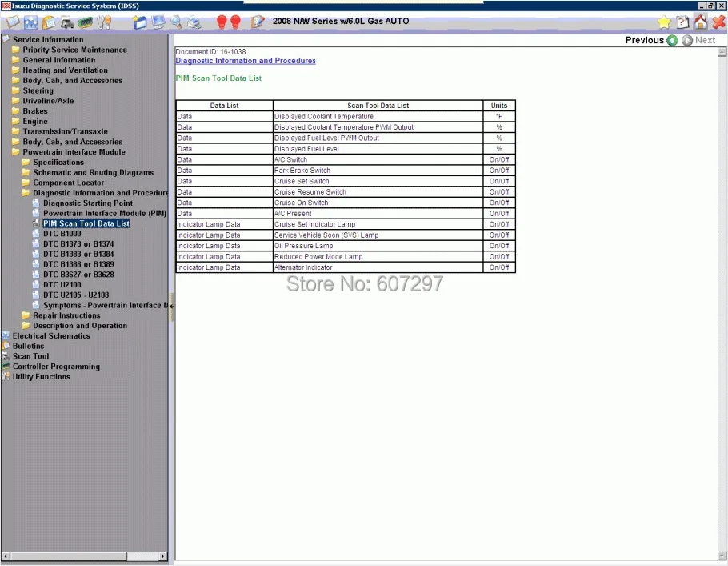Click the gray Next arrow button
This screenshot has width=728, height=566.
coord(687,40)
